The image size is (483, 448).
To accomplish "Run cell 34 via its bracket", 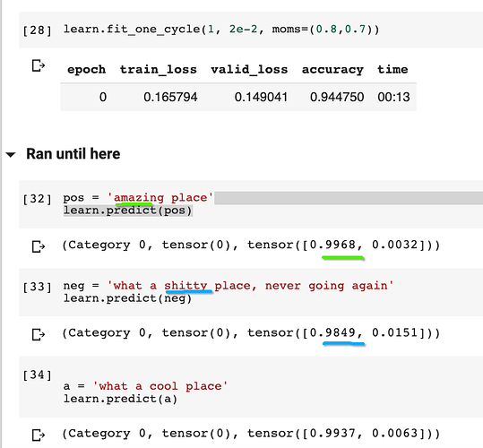I will pyautogui.click(x=38, y=375).
